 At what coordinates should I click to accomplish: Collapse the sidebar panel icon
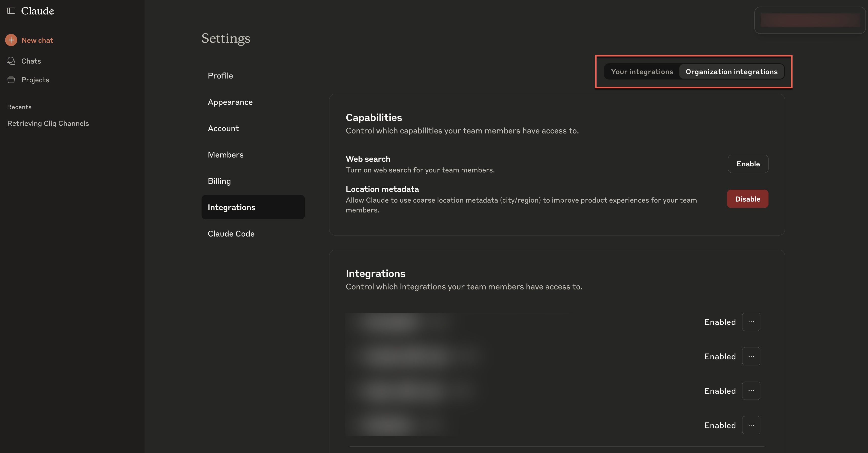(11, 11)
